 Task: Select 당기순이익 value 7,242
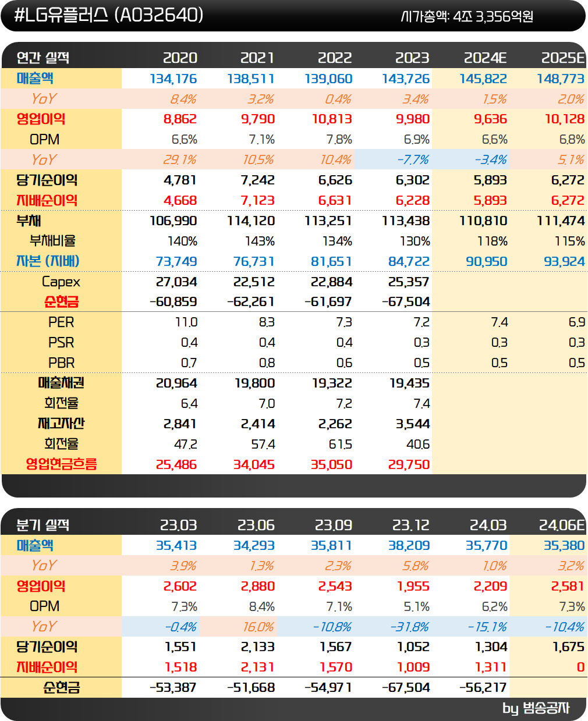258,180
